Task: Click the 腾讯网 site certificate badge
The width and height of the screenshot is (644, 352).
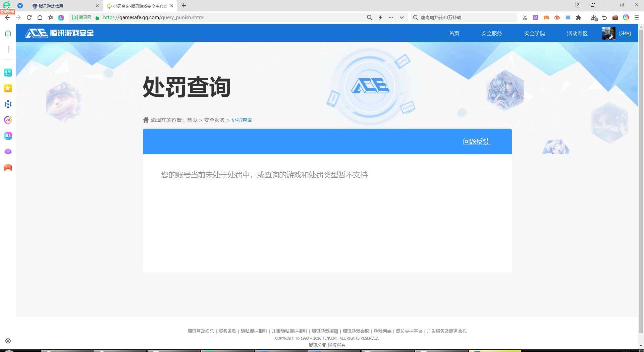Action: point(82,17)
